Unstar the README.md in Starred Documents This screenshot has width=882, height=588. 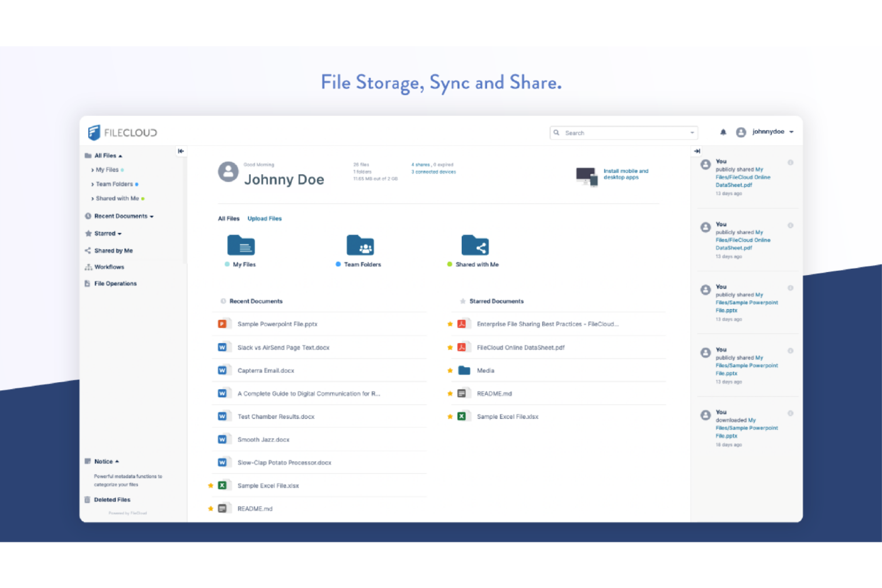click(449, 393)
